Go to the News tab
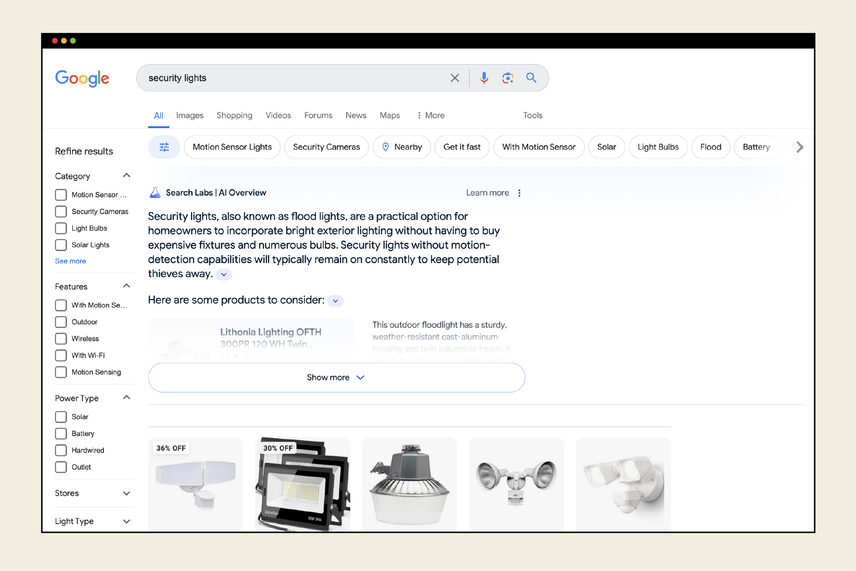 [355, 115]
